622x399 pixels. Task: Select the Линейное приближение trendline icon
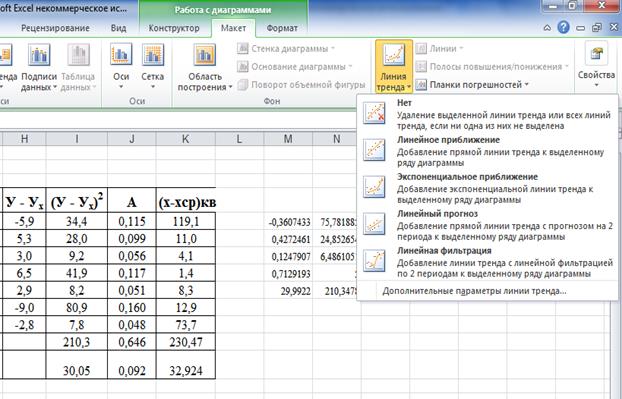[x=374, y=150]
